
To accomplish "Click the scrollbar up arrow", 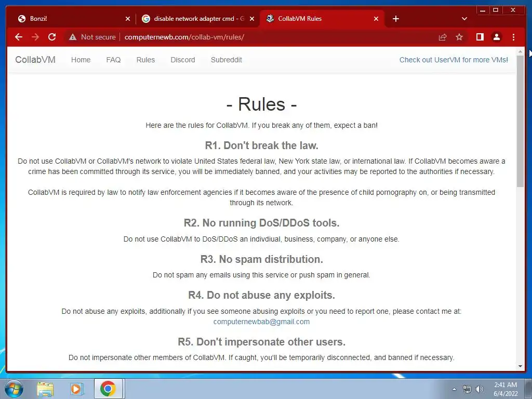I will pos(521,51).
